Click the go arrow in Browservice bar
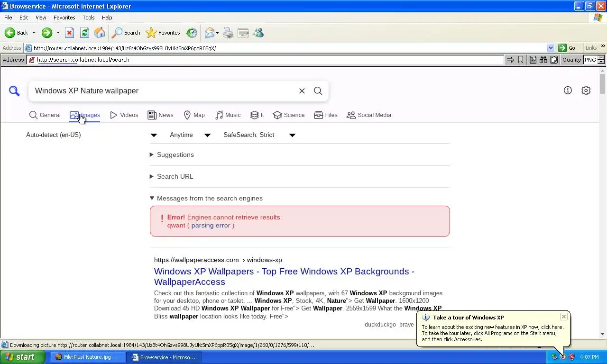Screen dimensions: 607x364 (510, 60)
